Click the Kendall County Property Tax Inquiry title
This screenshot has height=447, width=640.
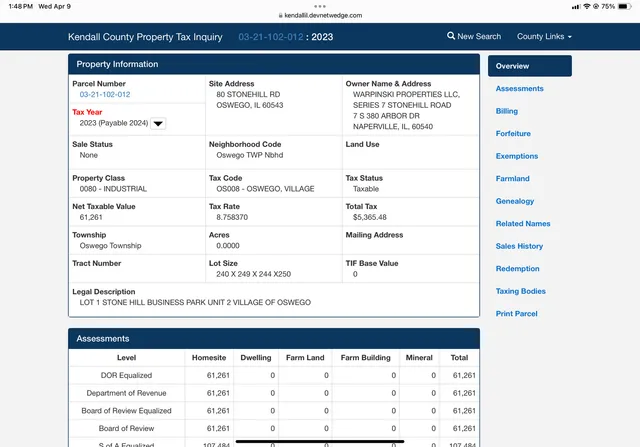tap(145, 37)
